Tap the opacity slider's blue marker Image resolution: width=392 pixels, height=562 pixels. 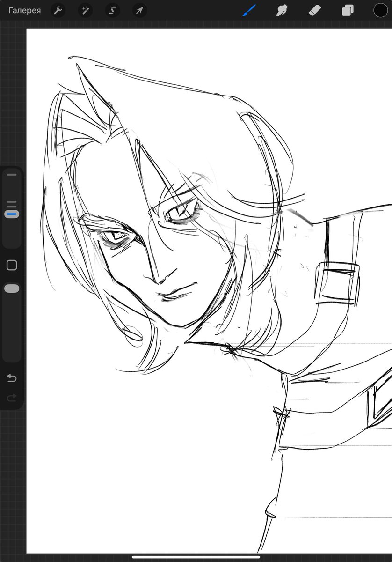pyautogui.click(x=12, y=213)
